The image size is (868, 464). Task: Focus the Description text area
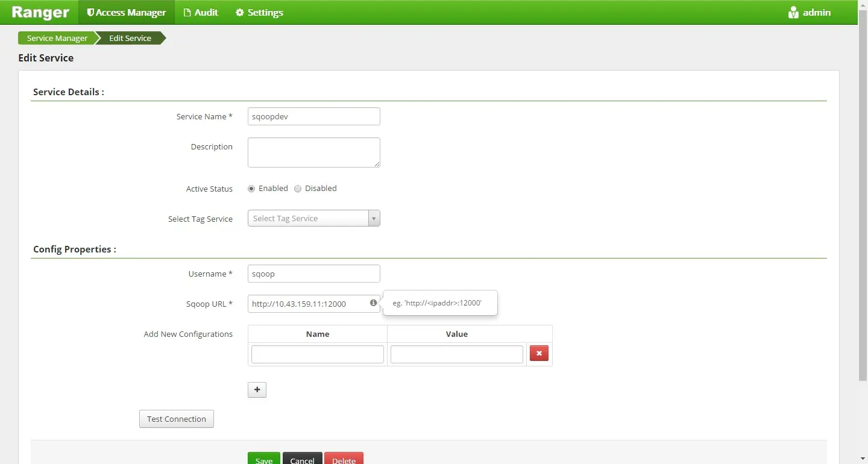click(x=314, y=152)
